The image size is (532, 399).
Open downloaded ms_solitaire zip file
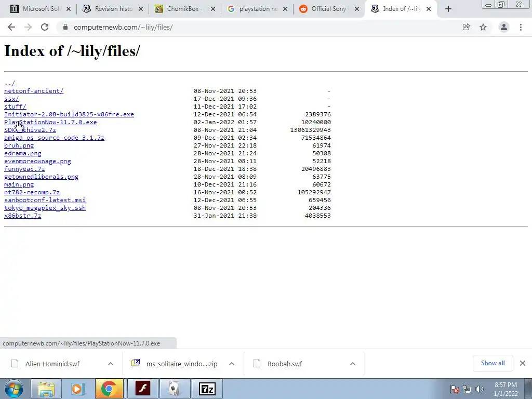pos(182,364)
